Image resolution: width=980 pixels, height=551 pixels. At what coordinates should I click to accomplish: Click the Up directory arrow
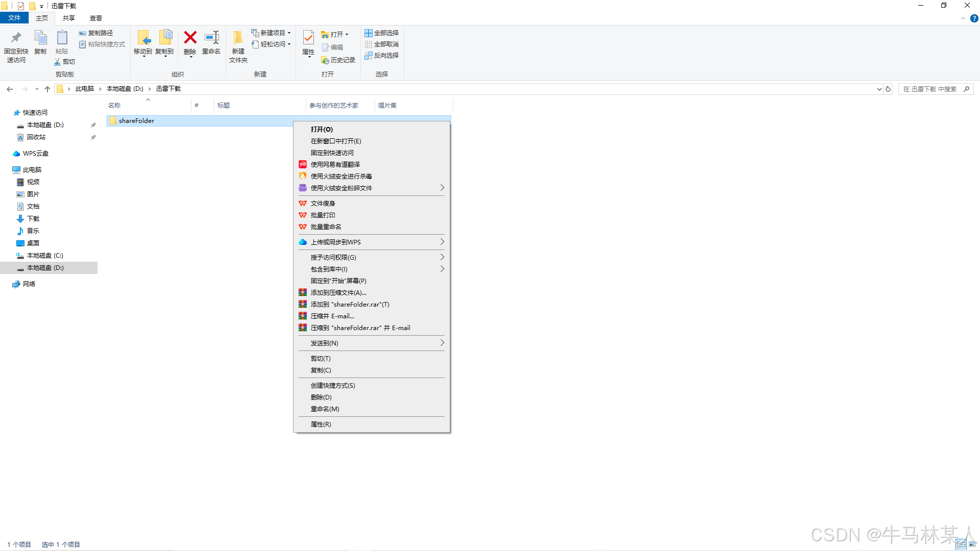(47, 89)
